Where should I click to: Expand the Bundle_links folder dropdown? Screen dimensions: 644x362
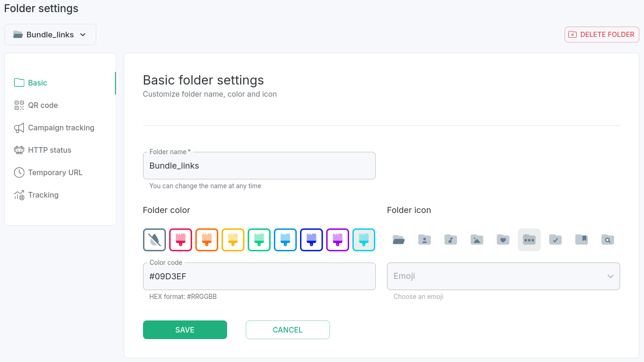pyautogui.click(x=50, y=35)
